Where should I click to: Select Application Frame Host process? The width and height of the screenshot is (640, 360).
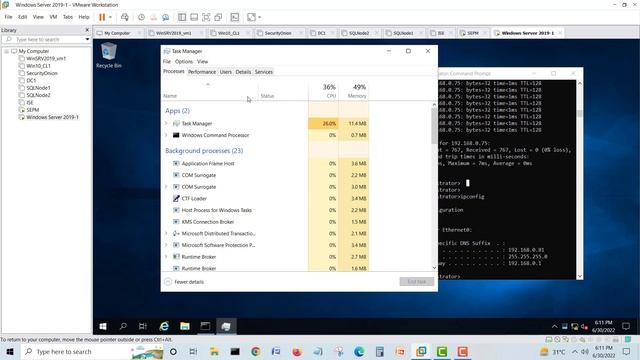(x=208, y=163)
